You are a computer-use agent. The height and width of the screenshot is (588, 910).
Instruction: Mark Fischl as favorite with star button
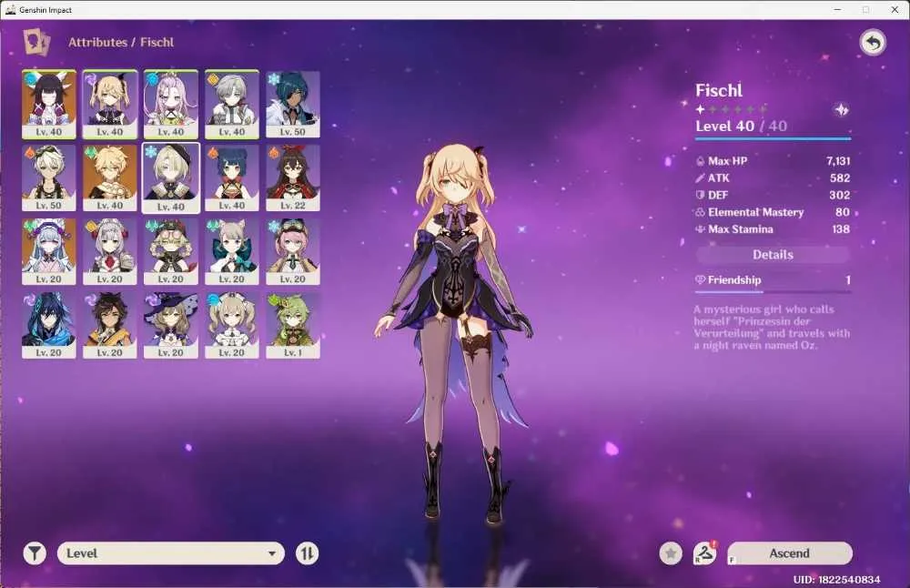click(x=671, y=553)
